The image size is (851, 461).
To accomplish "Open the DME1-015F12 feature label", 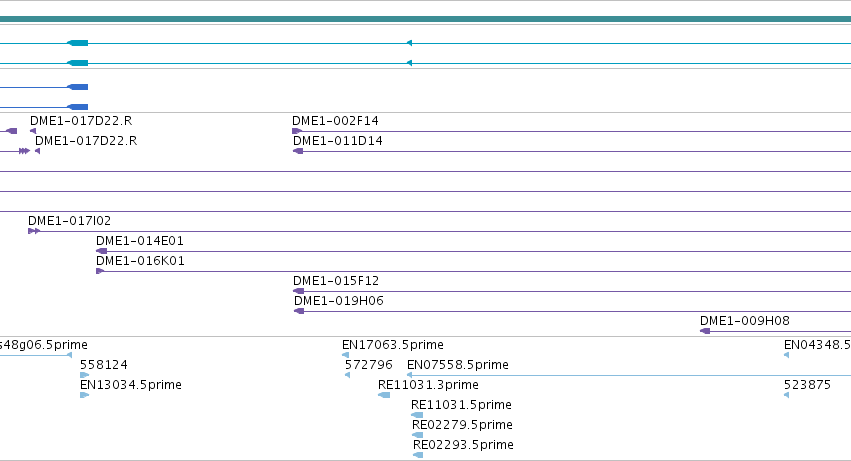I will (336, 281).
